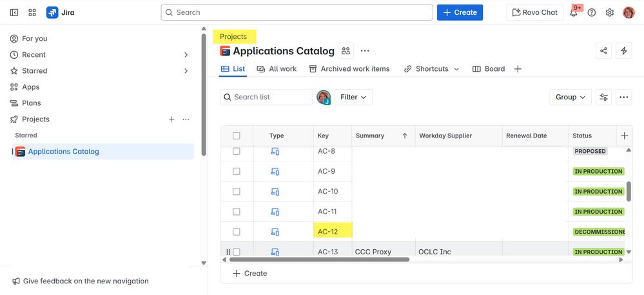
Task: Tick the select-all checkbox in table header
Action: point(237,136)
